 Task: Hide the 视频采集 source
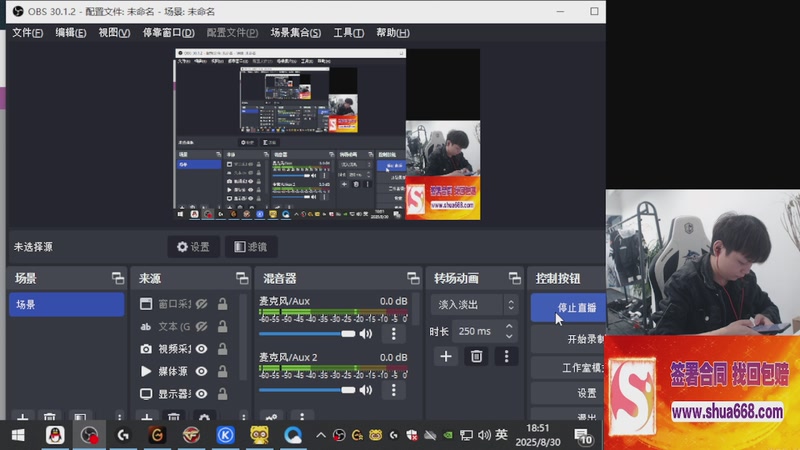tap(202, 349)
